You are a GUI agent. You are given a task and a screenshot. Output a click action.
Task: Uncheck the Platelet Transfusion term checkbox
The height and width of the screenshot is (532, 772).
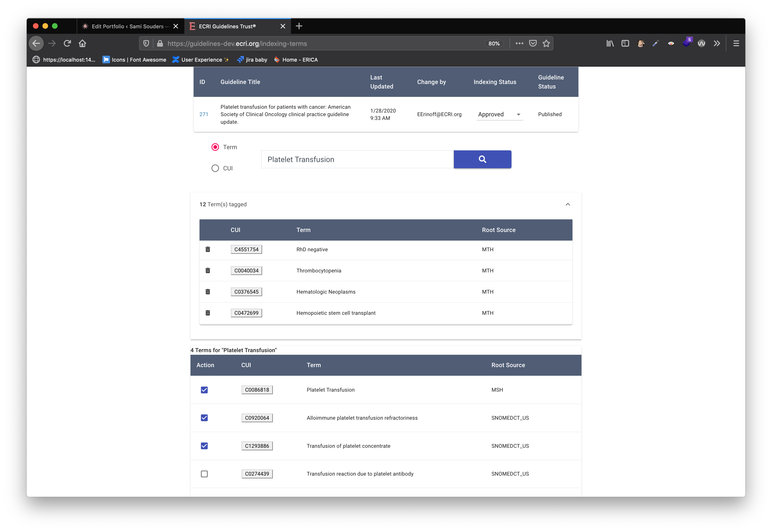pyautogui.click(x=204, y=390)
